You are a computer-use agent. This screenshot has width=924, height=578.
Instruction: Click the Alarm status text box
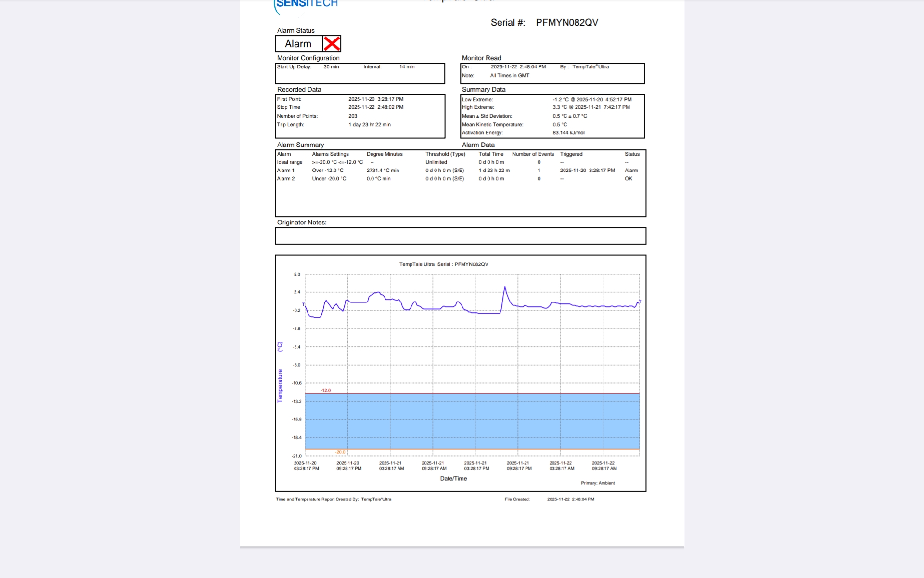click(x=298, y=44)
